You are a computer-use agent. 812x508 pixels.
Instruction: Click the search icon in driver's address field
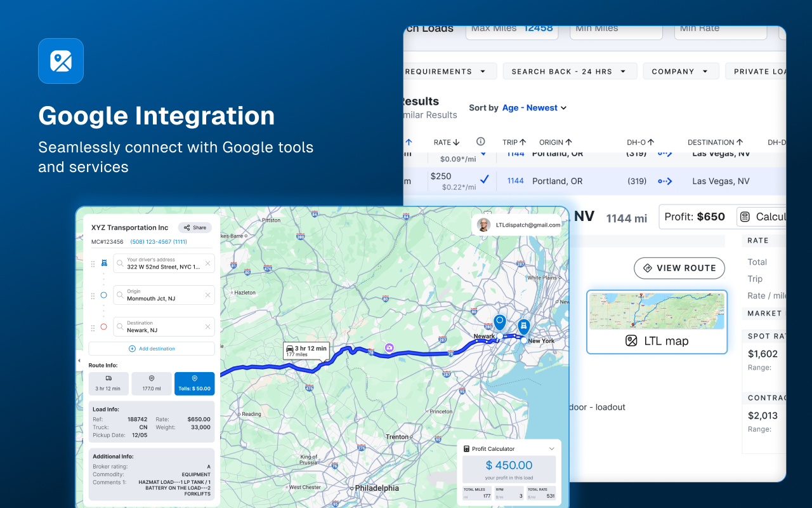coord(120,263)
